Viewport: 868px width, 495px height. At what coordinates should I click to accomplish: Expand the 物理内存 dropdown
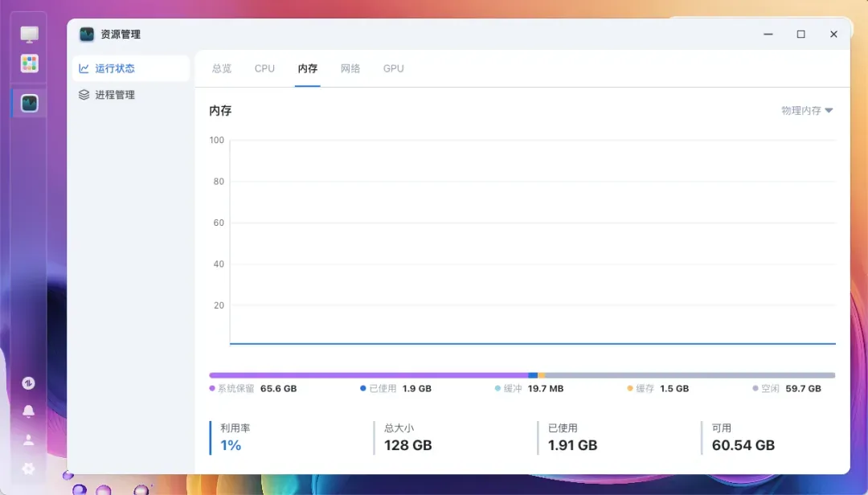807,111
